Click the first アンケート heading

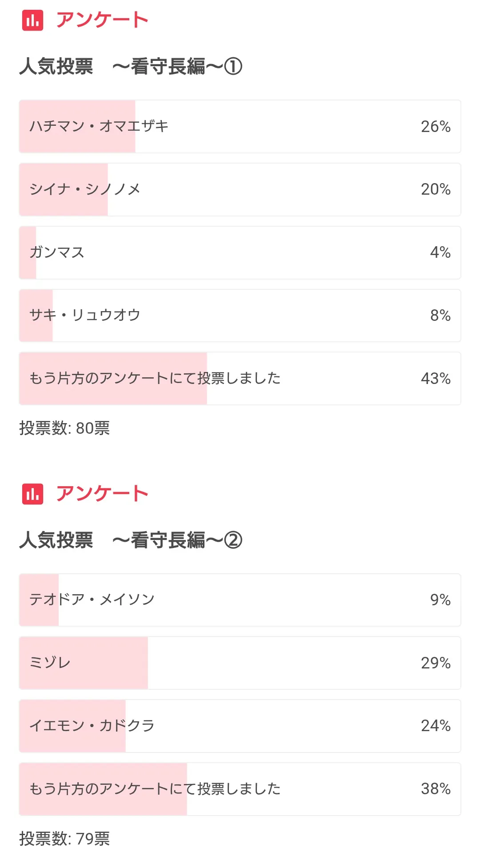(x=102, y=20)
